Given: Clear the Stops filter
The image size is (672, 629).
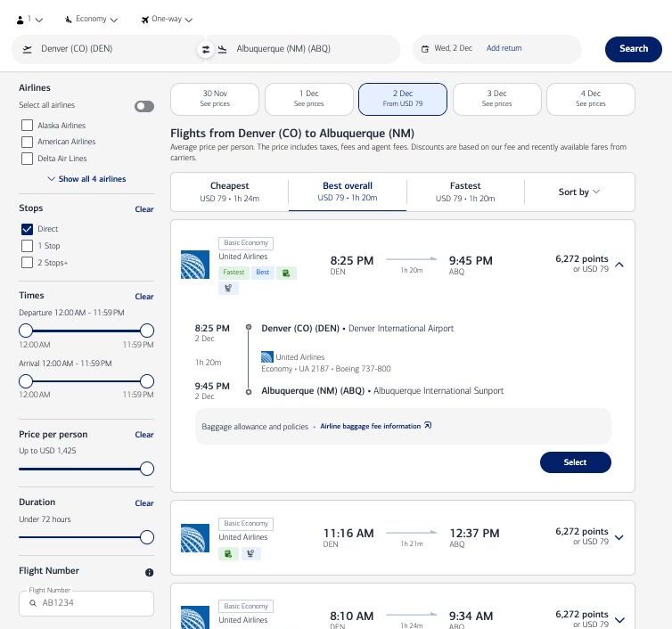Looking at the screenshot, I should point(144,209).
